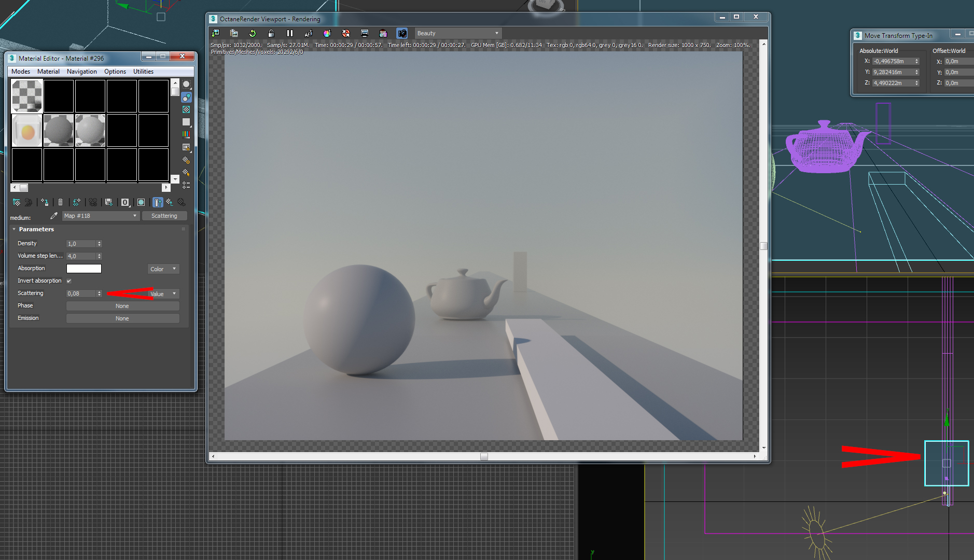
Task: Click the Octane save render image icon
Action: click(216, 33)
